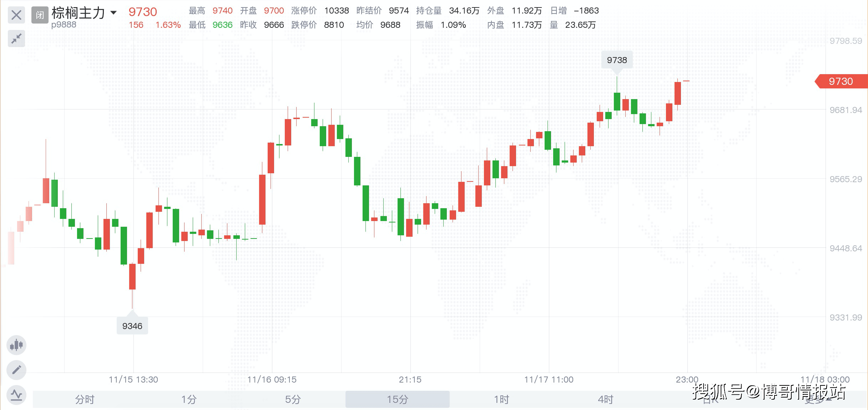Viewport: 868px width, 410px height.
Task: Click the 9681.94 price axis label
Action: pos(846,110)
